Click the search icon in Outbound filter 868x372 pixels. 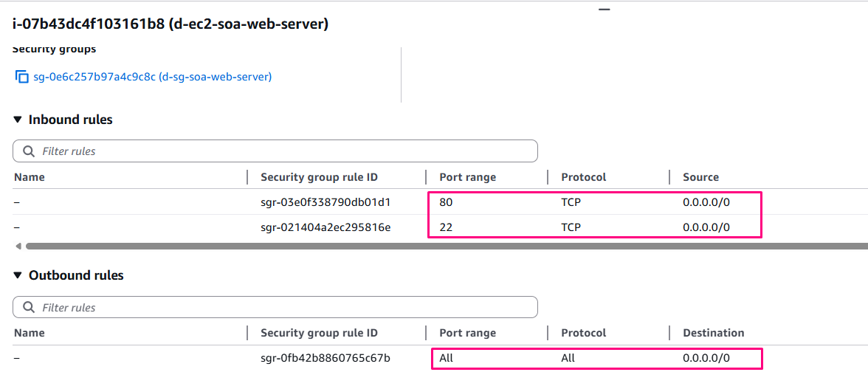(x=30, y=308)
